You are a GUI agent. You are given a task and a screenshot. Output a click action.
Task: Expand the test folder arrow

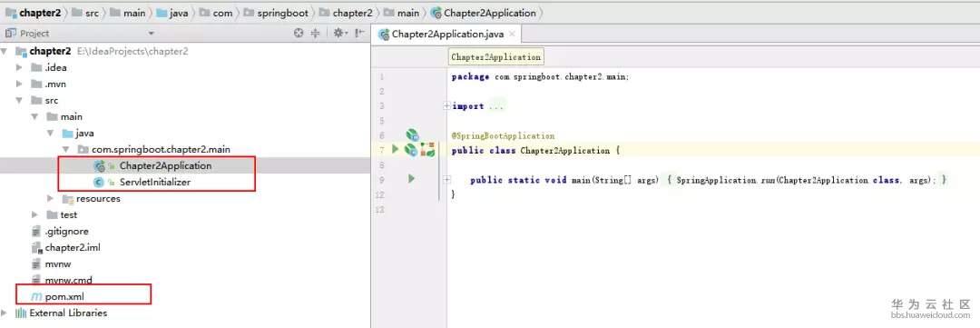35,214
